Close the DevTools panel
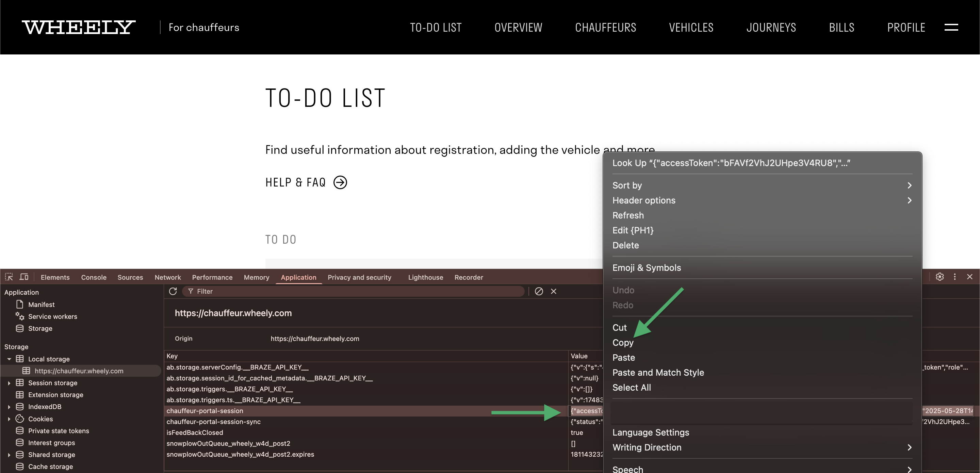The height and width of the screenshot is (473, 980). 969,277
